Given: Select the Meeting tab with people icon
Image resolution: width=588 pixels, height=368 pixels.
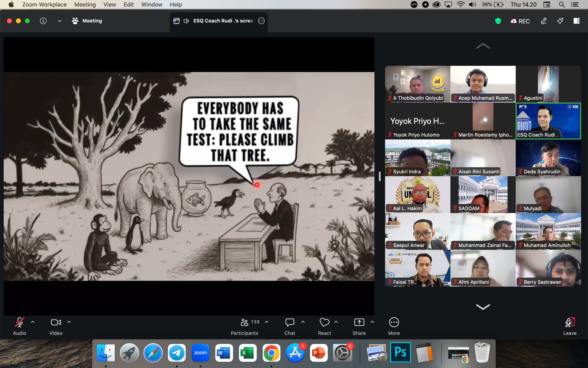Looking at the screenshot, I should pyautogui.click(x=87, y=21).
